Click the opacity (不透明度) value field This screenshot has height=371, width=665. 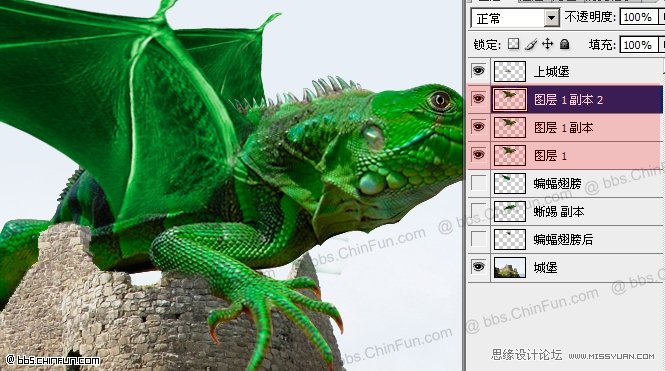click(x=640, y=17)
